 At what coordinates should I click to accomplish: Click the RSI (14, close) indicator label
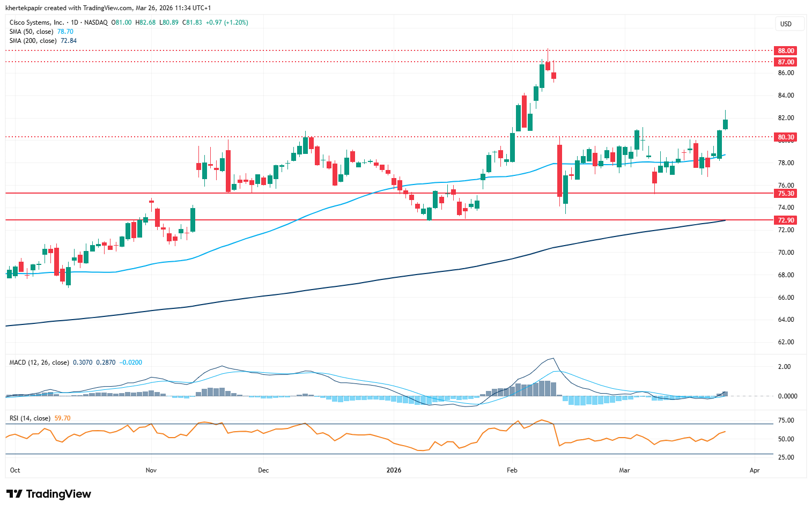(x=30, y=418)
